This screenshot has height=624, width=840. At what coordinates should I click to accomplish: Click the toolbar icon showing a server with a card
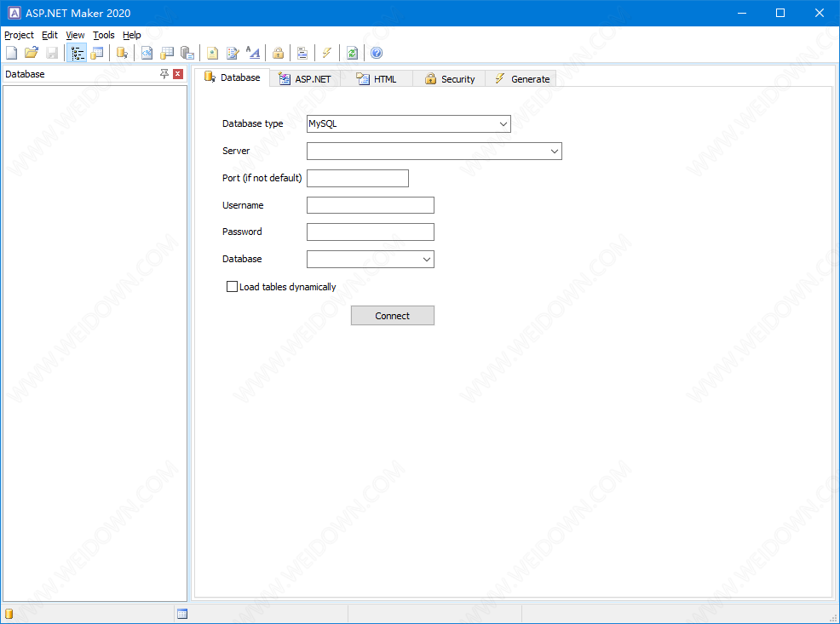click(187, 53)
